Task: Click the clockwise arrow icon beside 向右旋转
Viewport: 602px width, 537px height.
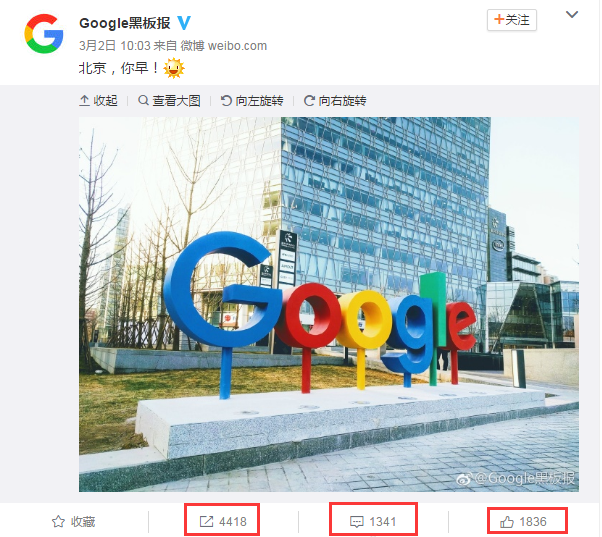Action: (309, 101)
